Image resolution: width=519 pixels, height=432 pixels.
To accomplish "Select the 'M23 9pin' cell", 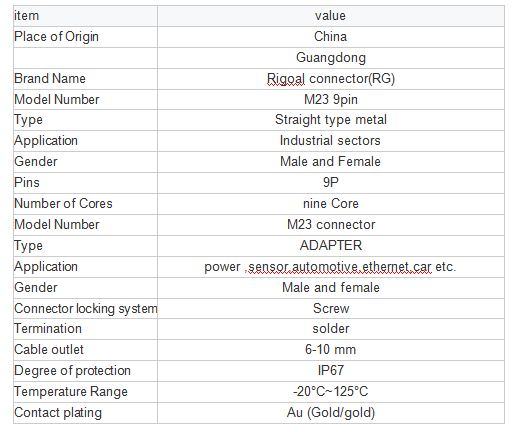I will (x=331, y=100).
